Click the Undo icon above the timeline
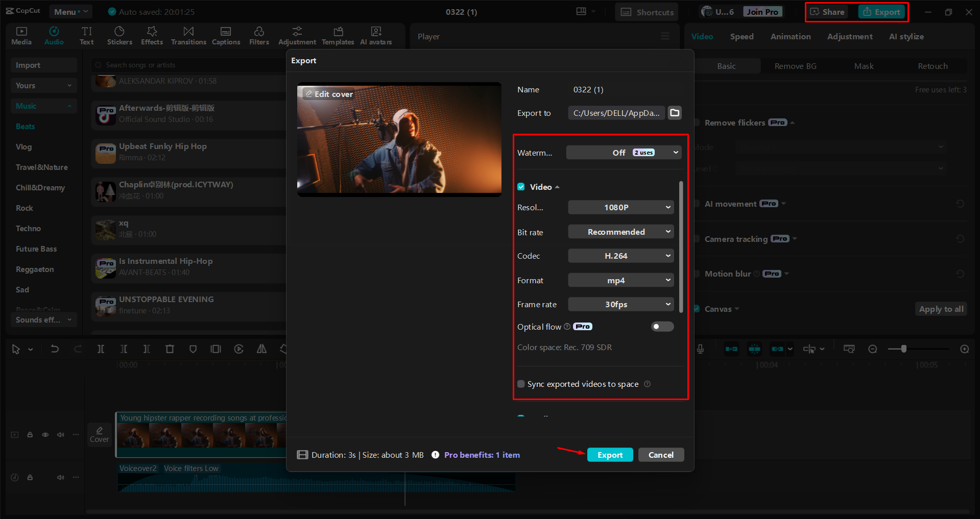The width and height of the screenshot is (980, 519). click(x=55, y=349)
